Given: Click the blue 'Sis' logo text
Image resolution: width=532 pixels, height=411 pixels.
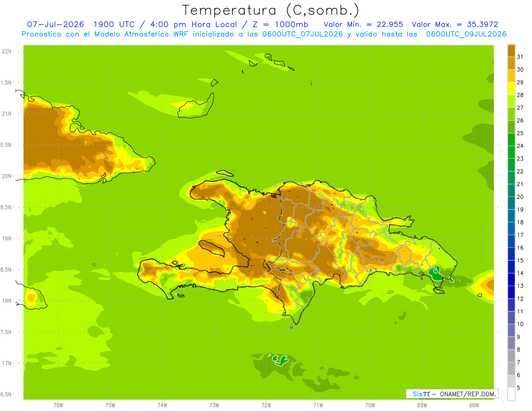Looking at the screenshot, I should click(417, 394).
